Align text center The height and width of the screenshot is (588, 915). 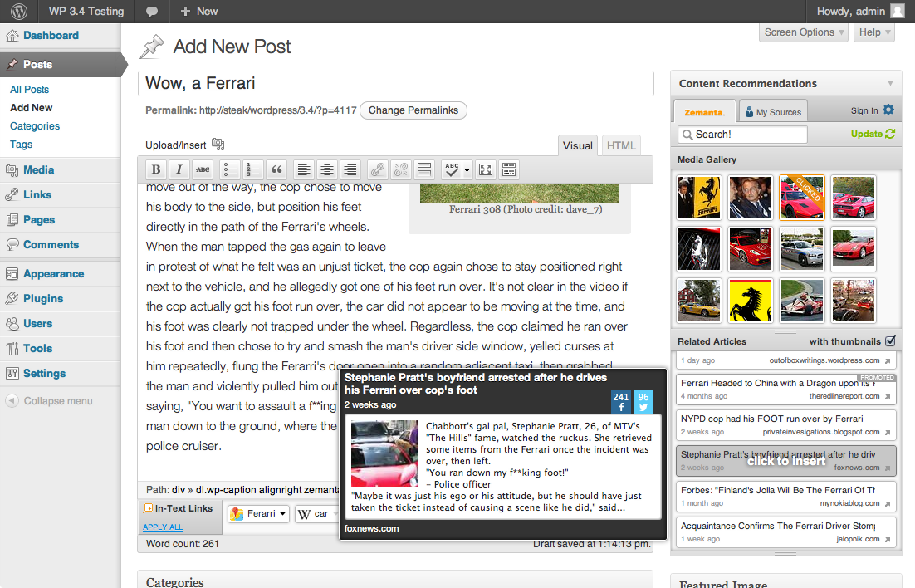pyautogui.click(x=327, y=170)
